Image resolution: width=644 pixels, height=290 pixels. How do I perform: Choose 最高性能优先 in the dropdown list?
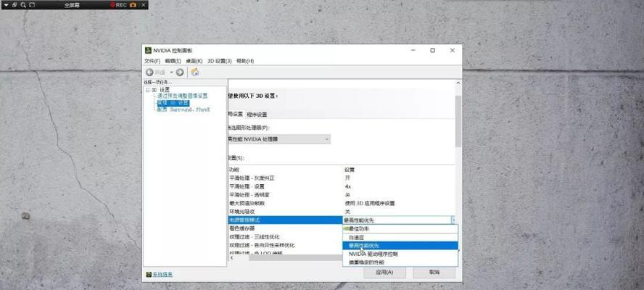point(400,245)
